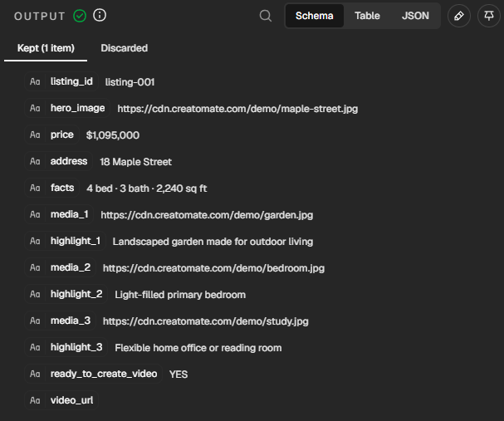Pin the output data with pin icon
504x421 pixels.
(489, 16)
